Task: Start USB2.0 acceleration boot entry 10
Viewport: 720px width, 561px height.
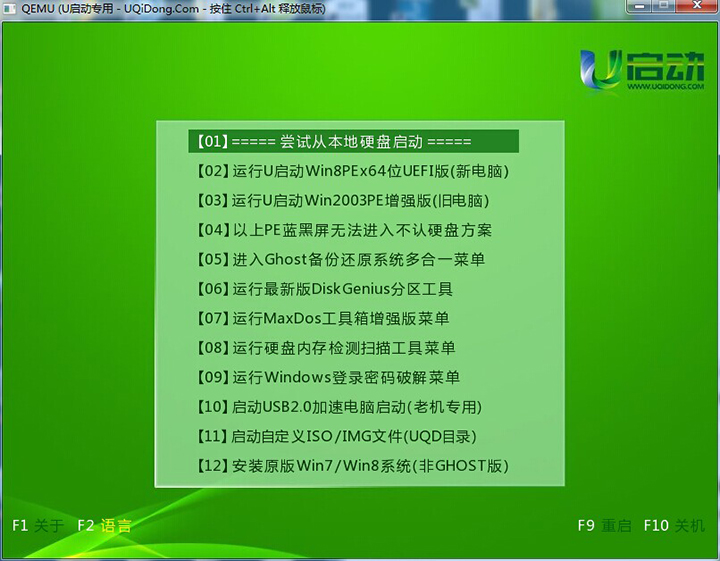Action: point(339,407)
